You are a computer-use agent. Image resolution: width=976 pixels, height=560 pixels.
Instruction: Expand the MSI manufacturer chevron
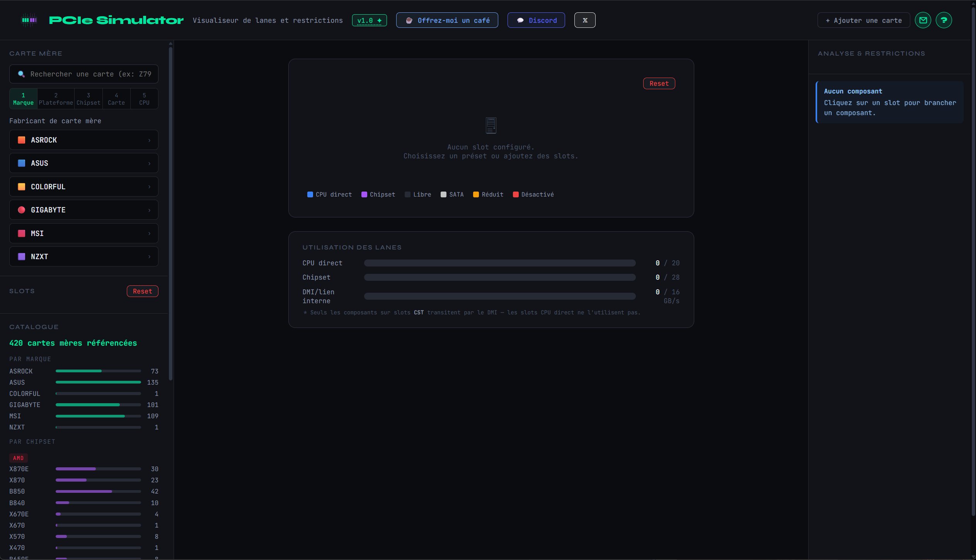149,233
